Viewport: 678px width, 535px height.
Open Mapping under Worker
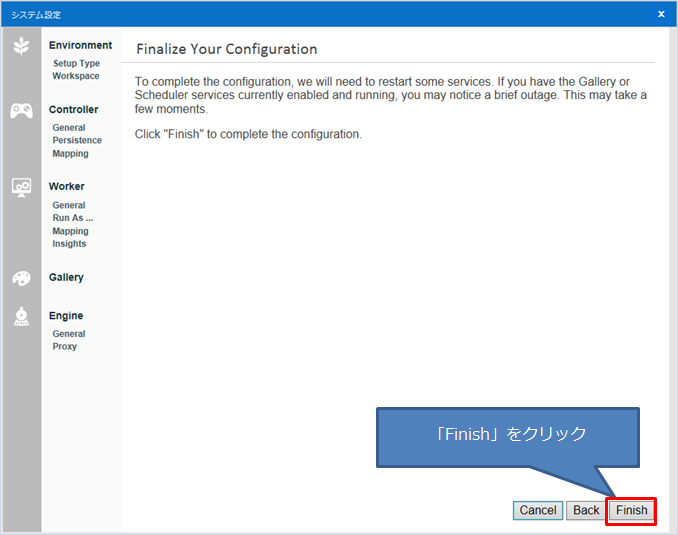tap(70, 231)
